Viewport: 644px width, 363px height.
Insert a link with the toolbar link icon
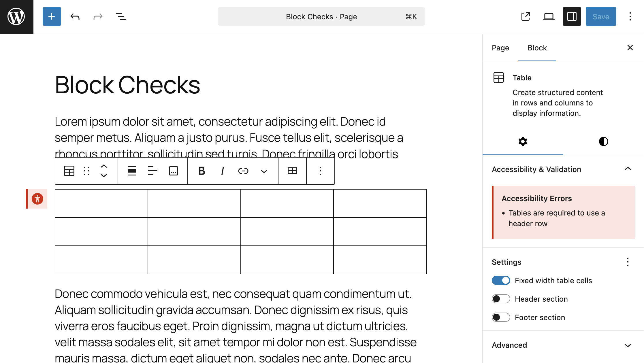tap(243, 171)
